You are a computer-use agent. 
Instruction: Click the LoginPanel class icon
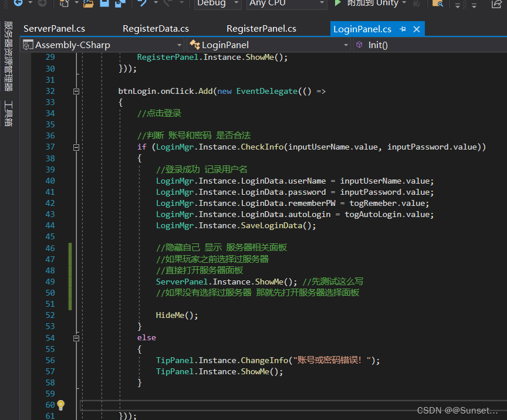tap(195, 45)
